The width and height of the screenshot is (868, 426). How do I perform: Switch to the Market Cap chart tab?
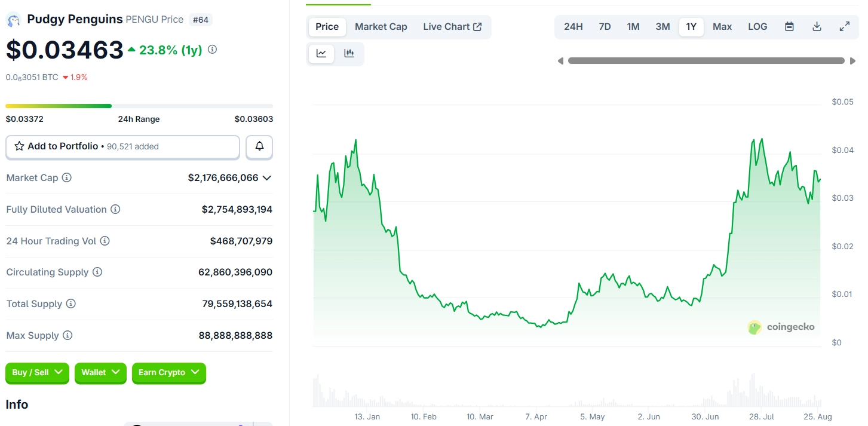(x=381, y=27)
